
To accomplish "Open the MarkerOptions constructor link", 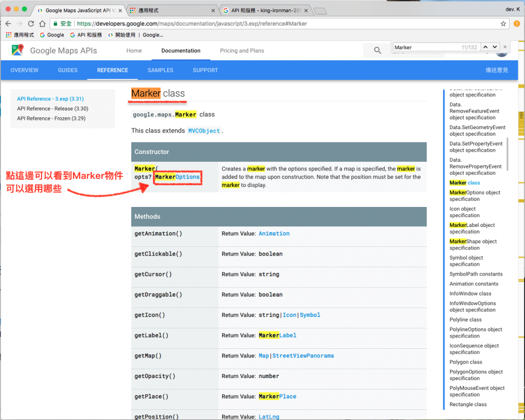I will click(x=177, y=177).
